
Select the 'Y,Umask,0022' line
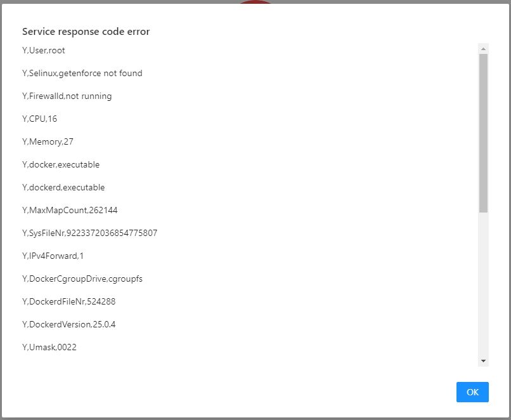coord(49,347)
